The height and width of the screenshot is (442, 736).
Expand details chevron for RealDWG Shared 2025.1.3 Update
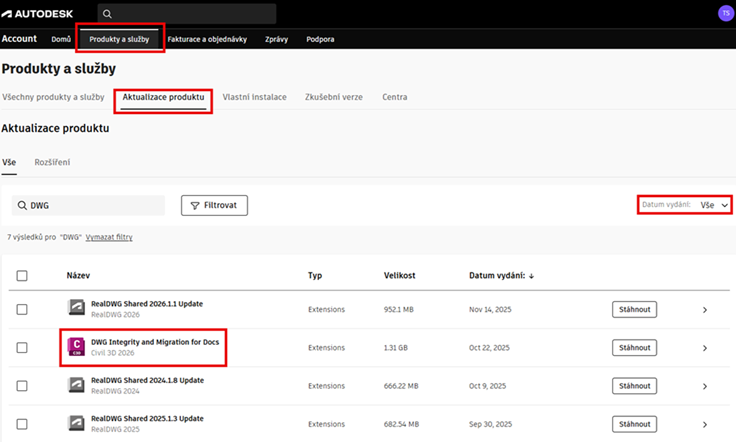point(705,424)
